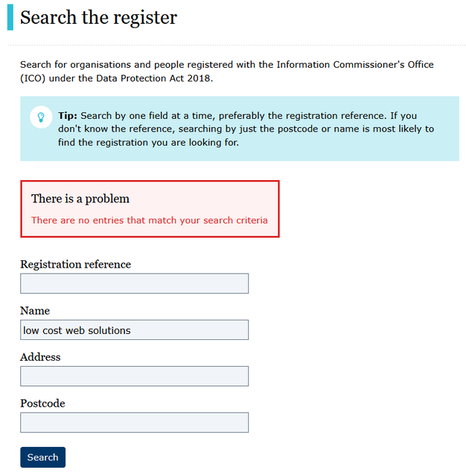This screenshot has height=476, width=466.
Task: Focus the Address input field
Action: tap(134, 376)
